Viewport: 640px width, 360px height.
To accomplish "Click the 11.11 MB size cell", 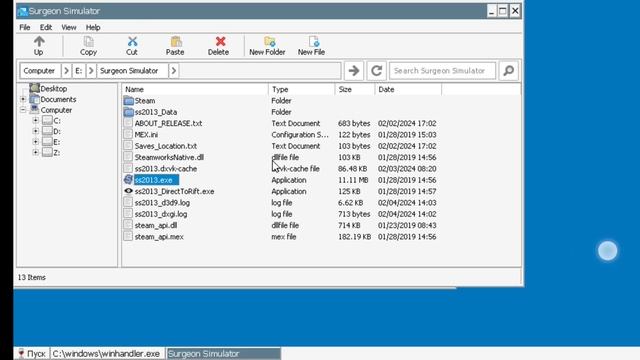I will click(353, 180).
